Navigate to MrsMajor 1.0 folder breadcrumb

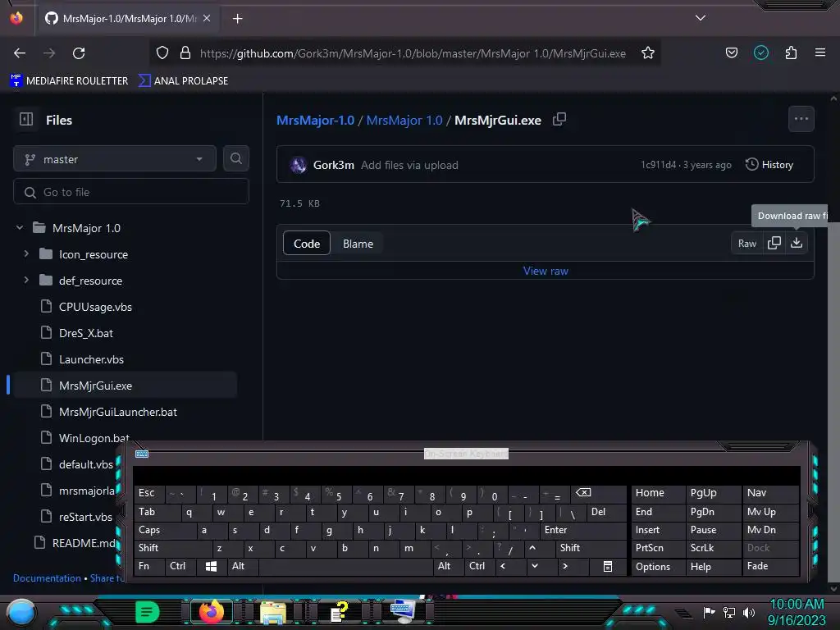(404, 120)
